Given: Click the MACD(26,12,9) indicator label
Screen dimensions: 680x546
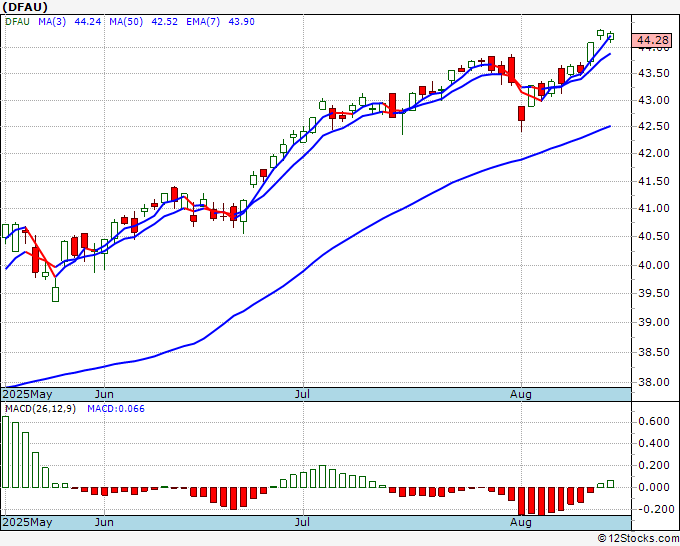Looking at the screenshot, I should pyautogui.click(x=40, y=409).
